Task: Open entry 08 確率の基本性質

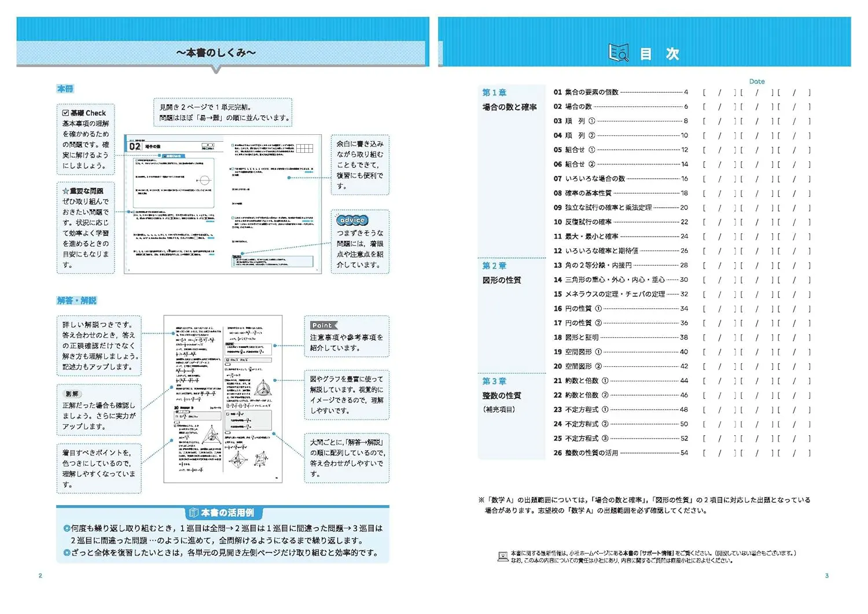Action: click(x=620, y=193)
